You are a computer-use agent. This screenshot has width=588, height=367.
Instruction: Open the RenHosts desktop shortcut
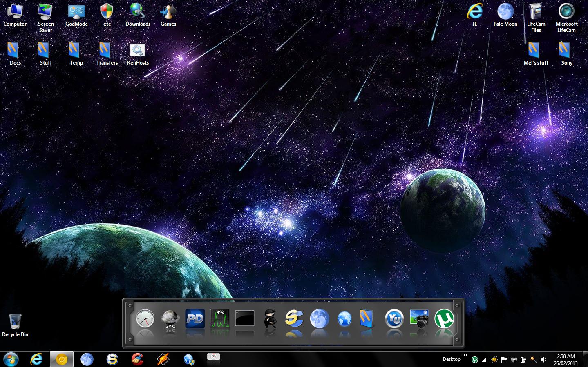[x=138, y=53]
